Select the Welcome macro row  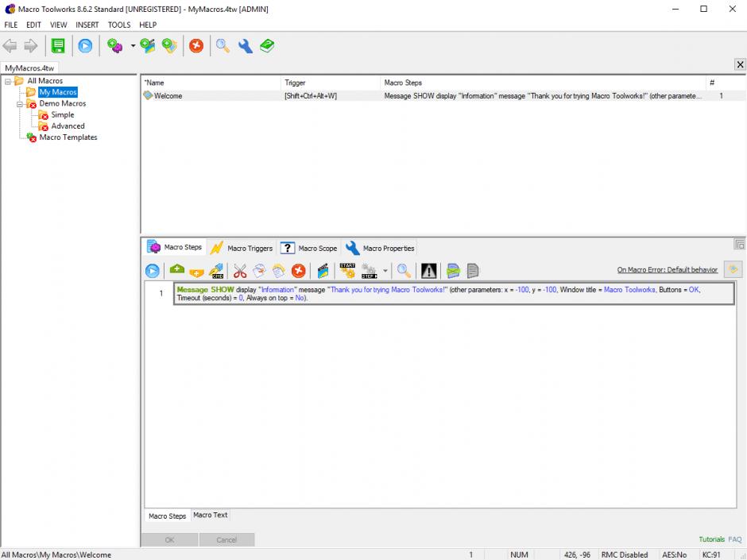coord(443,95)
